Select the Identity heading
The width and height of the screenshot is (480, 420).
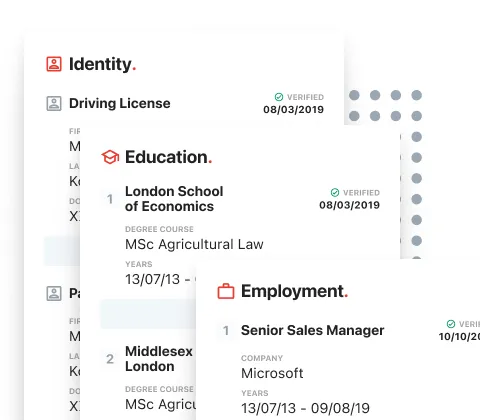pyautogui.click(x=102, y=64)
